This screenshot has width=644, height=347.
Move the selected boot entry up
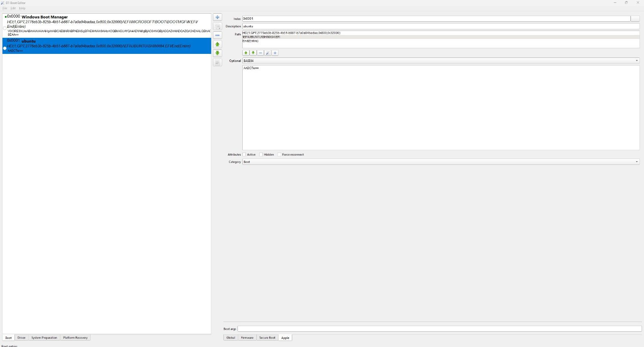coord(217,44)
